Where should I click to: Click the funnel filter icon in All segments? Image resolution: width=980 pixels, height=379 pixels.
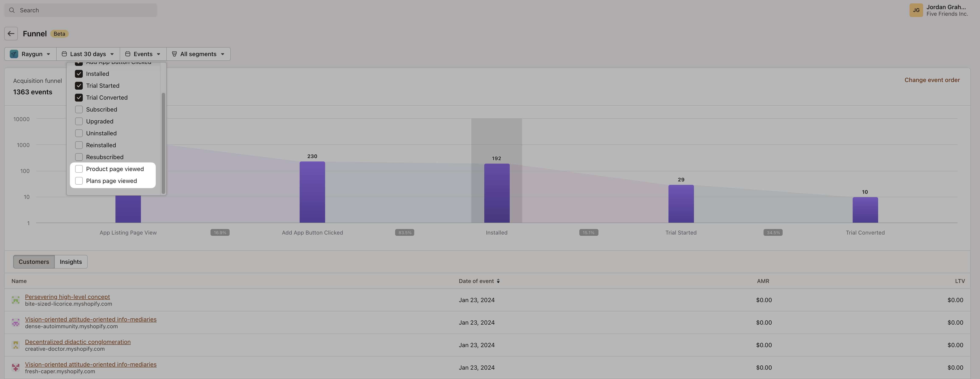pyautogui.click(x=174, y=54)
